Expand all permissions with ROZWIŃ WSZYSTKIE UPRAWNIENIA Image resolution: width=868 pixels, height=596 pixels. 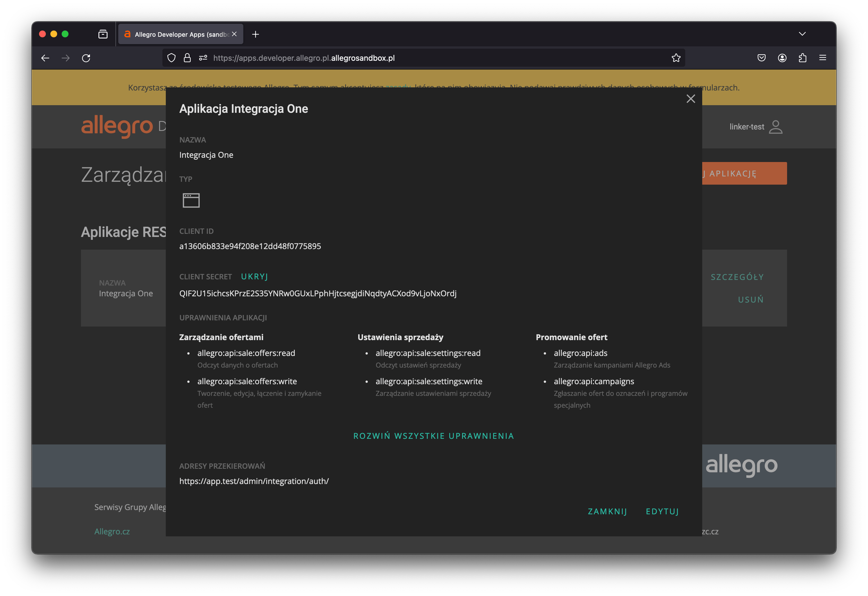point(433,436)
